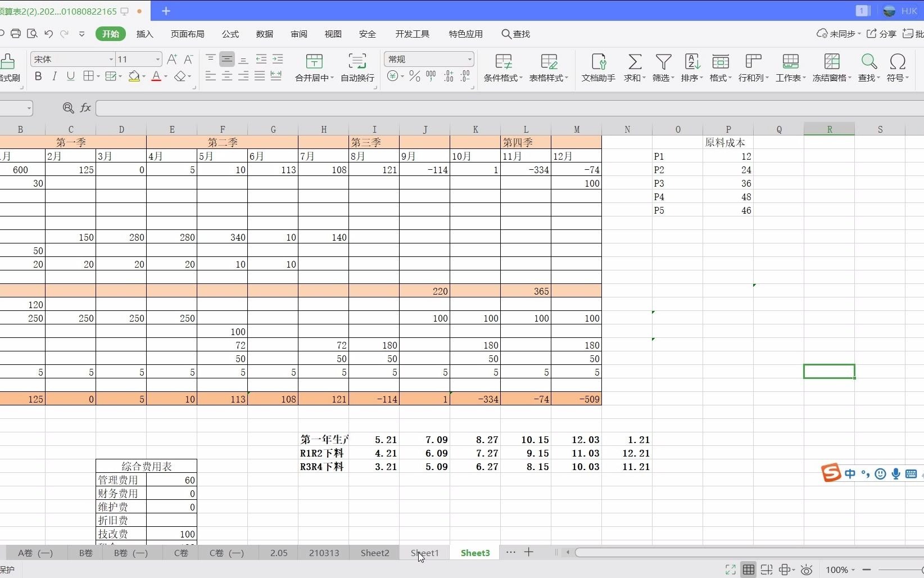
Task: Decrease decimal places
Action: pos(465,76)
